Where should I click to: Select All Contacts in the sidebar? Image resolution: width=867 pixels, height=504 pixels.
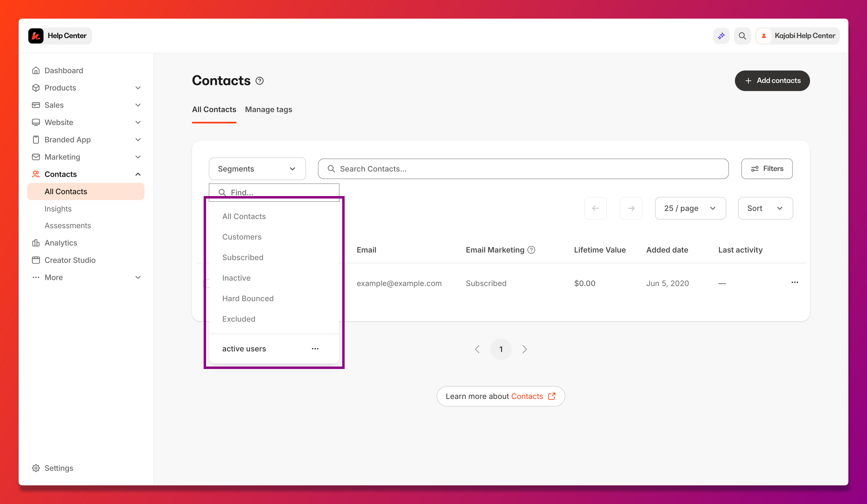tap(86, 191)
